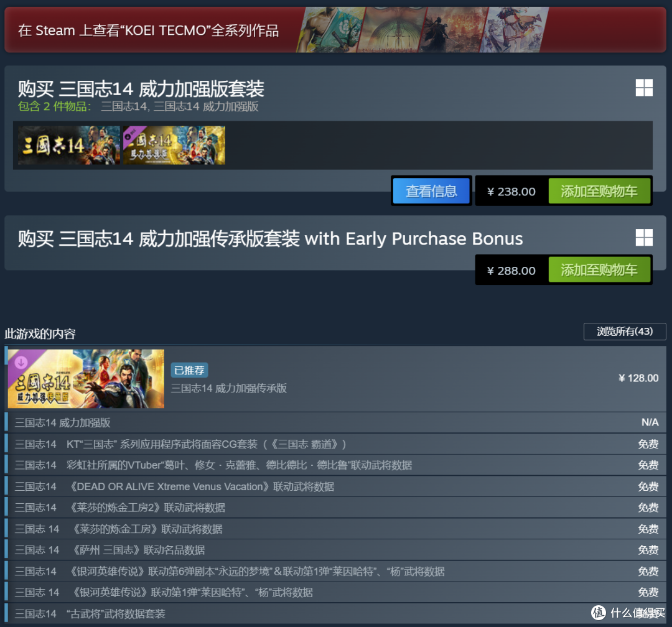Click the 查看信息 bundle info button
Viewport: 672px width, 627px height.
[x=431, y=191]
